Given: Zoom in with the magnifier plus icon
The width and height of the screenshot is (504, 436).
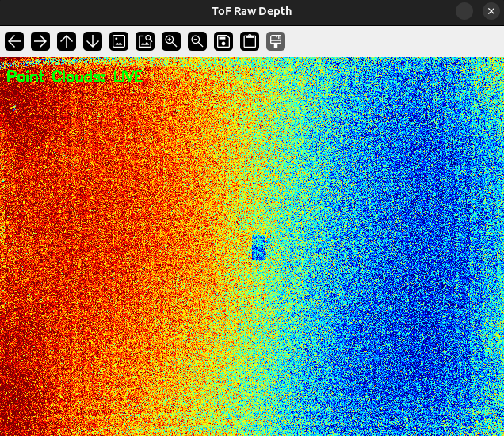Looking at the screenshot, I should tap(171, 41).
